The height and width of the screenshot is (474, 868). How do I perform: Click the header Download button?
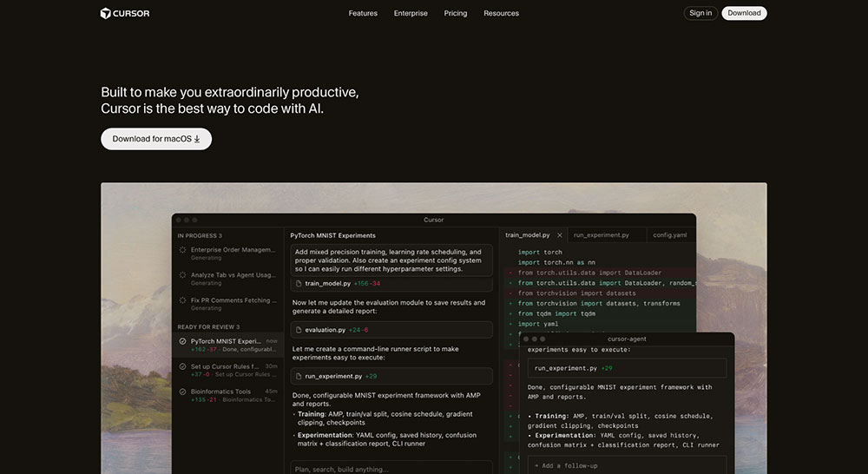(x=744, y=13)
